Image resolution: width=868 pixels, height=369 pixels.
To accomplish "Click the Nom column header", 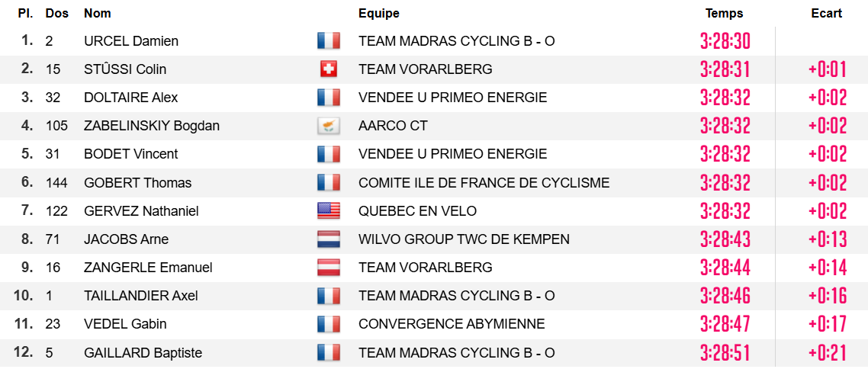I will click(98, 13).
